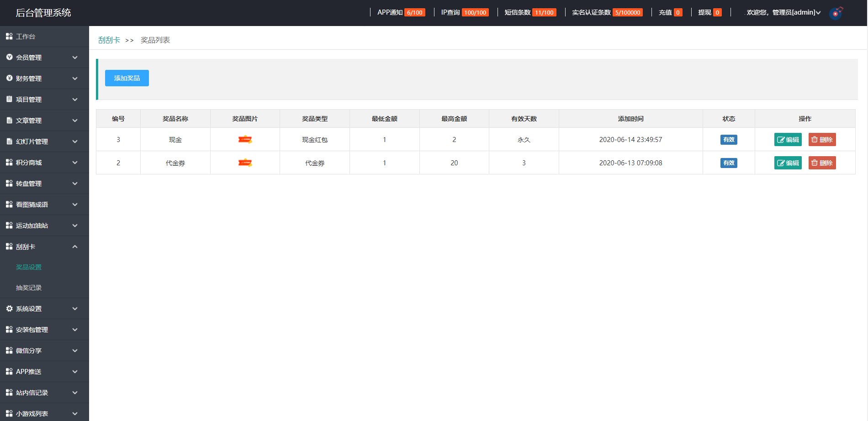This screenshot has height=421, width=868.
Task: Select the 抽奖记录 submenu item
Action: (x=29, y=288)
